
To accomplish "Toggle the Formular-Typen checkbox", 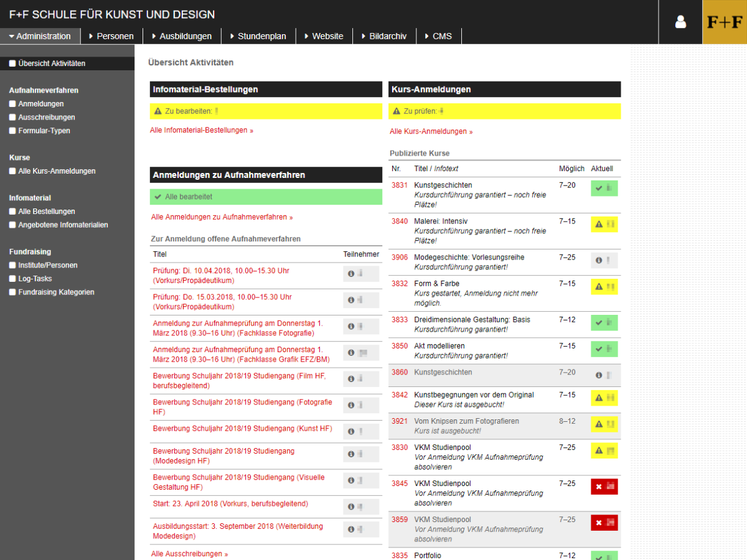I will point(12,131).
